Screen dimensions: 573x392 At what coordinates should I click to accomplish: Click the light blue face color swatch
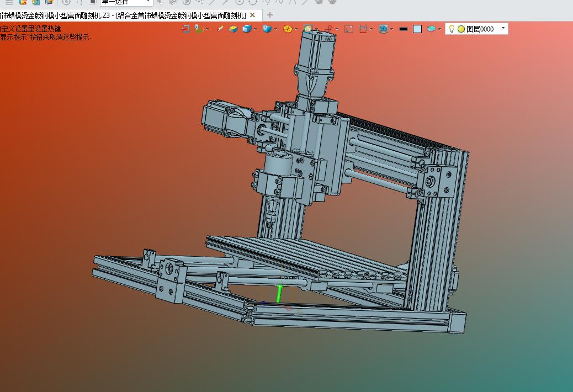417,29
